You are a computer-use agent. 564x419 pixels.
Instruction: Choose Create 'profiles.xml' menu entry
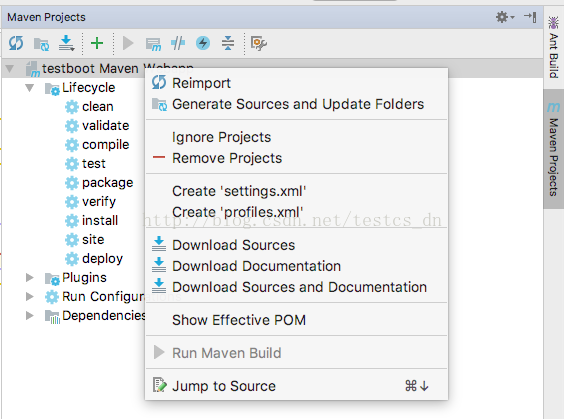[296, 212]
